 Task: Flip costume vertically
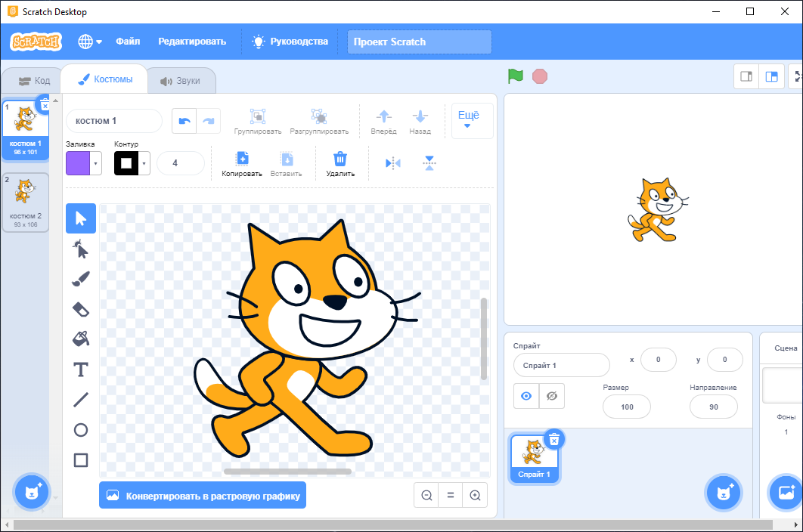(429, 163)
